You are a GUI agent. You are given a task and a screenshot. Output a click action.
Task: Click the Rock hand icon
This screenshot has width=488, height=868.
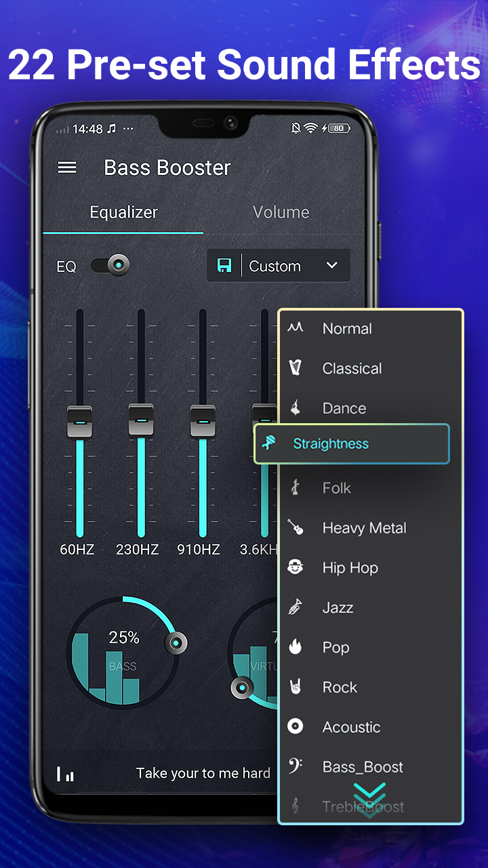point(295,687)
